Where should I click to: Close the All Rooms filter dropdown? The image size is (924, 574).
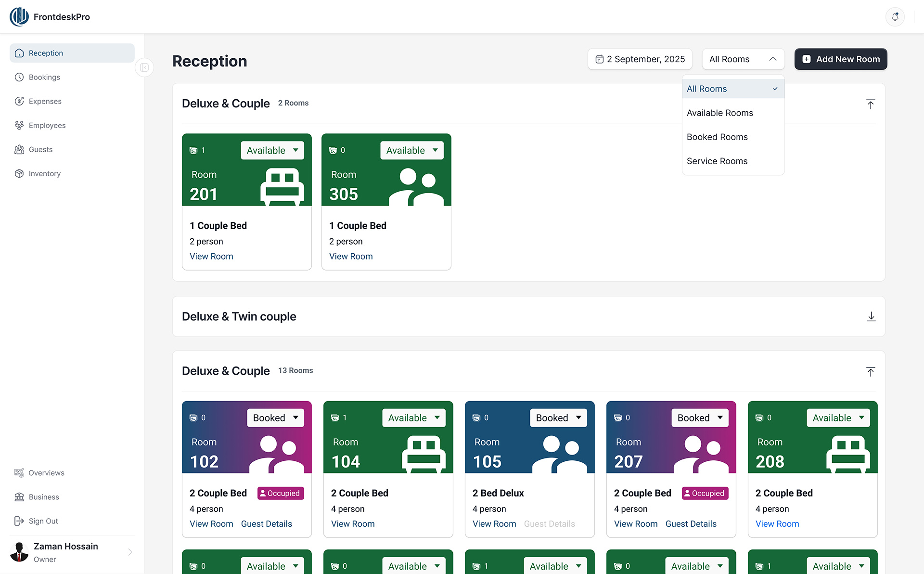(743, 59)
